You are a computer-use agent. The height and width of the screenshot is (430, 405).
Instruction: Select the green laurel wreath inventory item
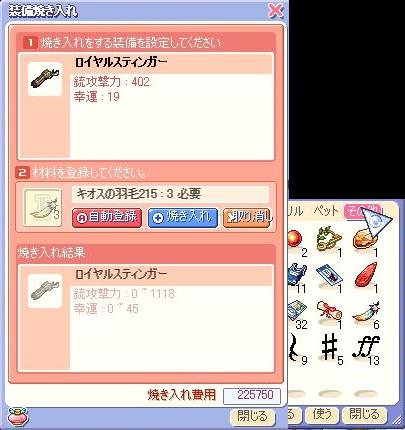[328, 238]
